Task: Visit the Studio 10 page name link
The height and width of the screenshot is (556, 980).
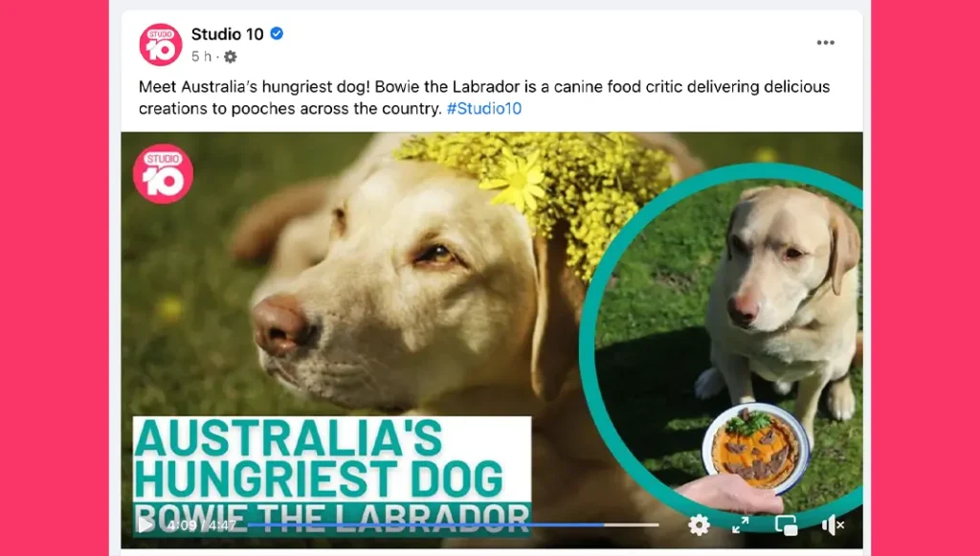Action: click(227, 34)
